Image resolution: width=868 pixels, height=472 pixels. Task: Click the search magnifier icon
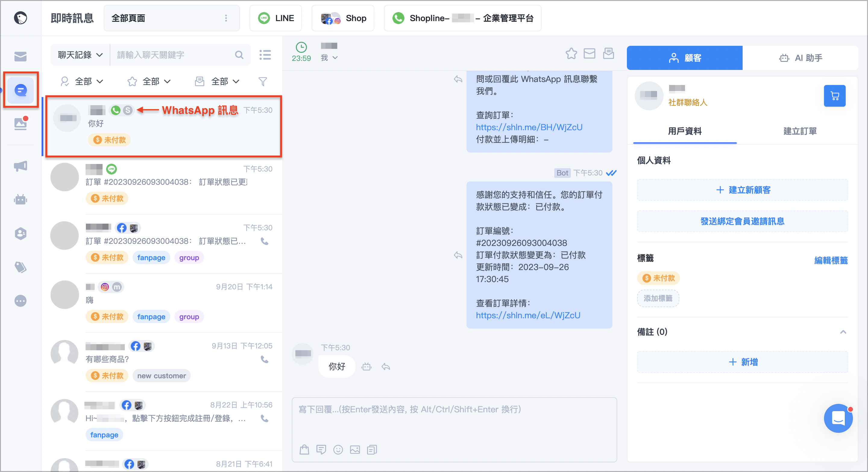click(x=239, y=55)
